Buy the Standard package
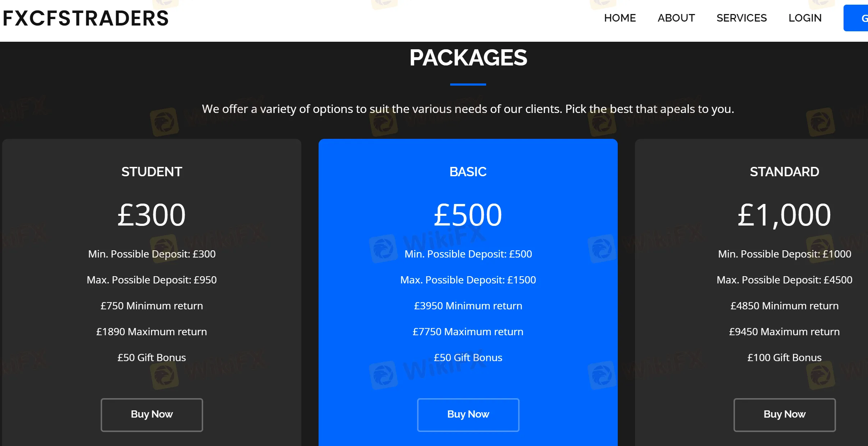 tap(785, 415)
